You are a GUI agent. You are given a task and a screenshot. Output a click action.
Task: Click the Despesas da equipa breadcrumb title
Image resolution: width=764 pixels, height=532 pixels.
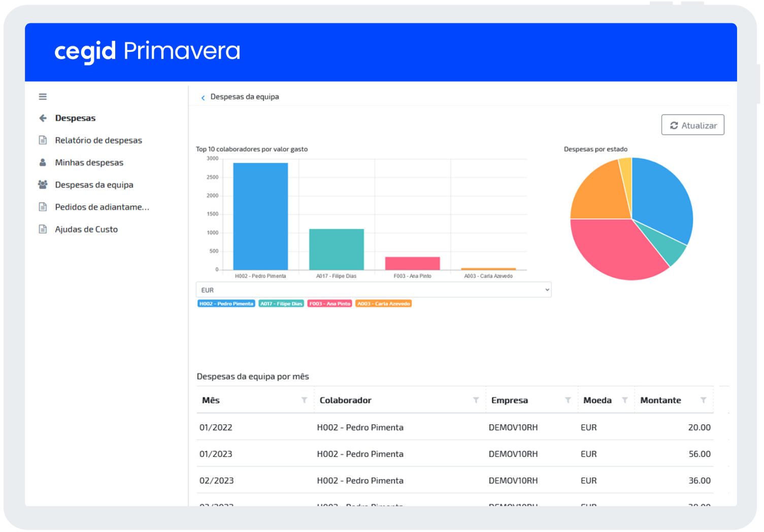point(245,96)
